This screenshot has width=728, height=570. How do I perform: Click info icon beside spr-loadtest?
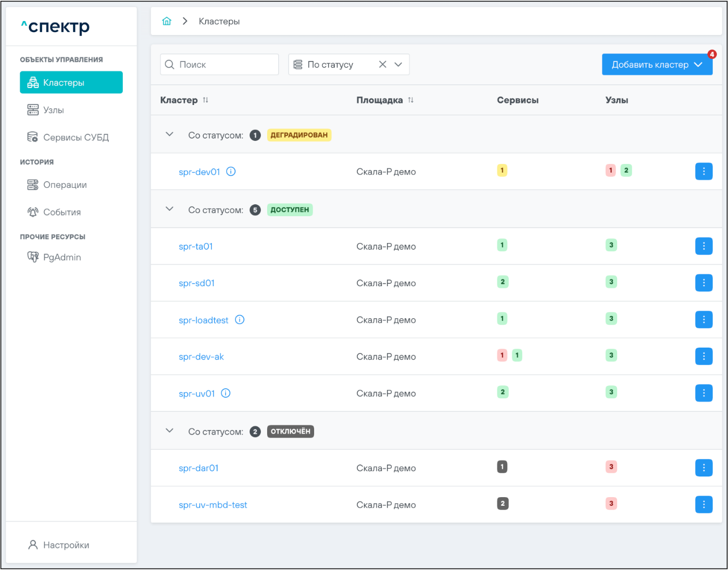240,320
